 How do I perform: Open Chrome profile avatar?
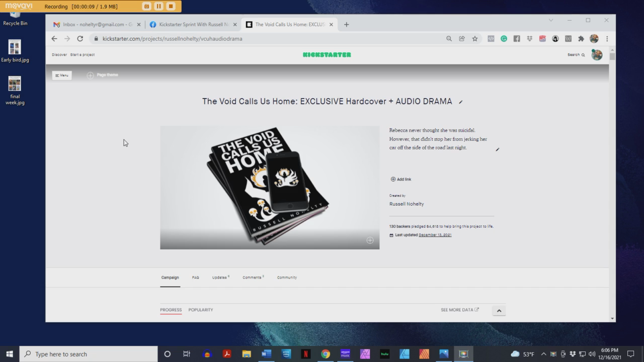tap(594, 39)
